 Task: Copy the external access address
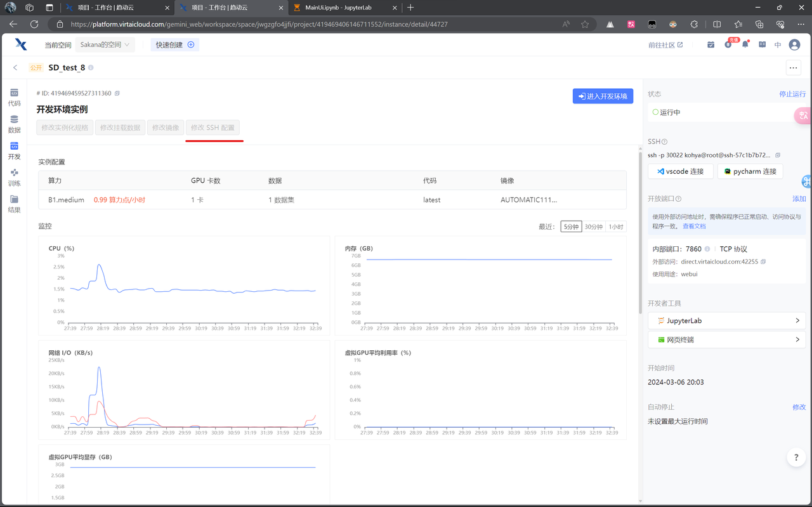pos(763,261)
